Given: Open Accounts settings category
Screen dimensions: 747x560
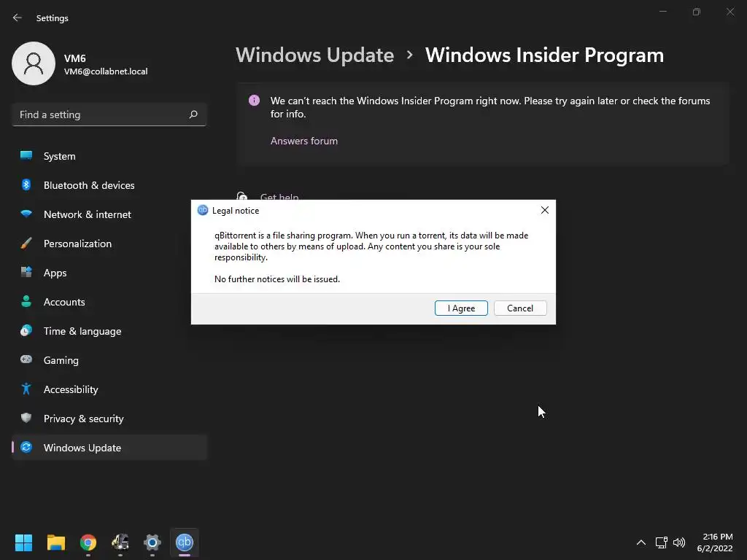Looking at the screenshot, I should 109,302.
